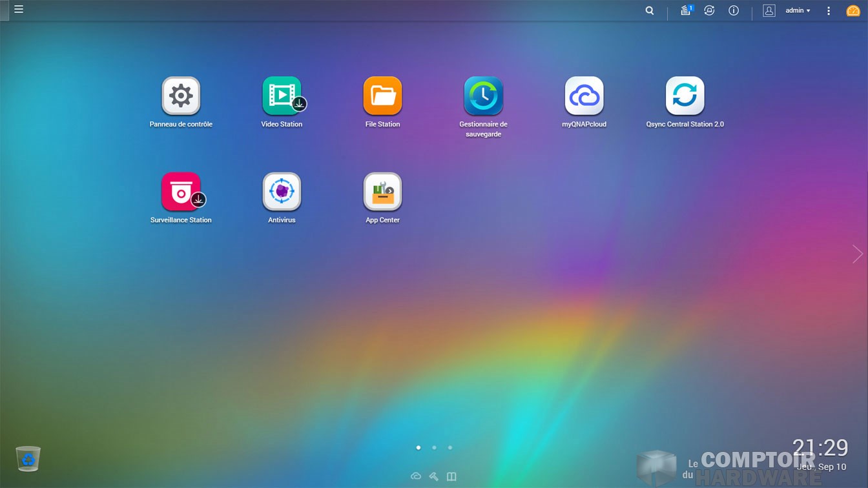The image size is (868, 488).
Task: Open background tasks notifications icon
Action: [x=686, y=10]
